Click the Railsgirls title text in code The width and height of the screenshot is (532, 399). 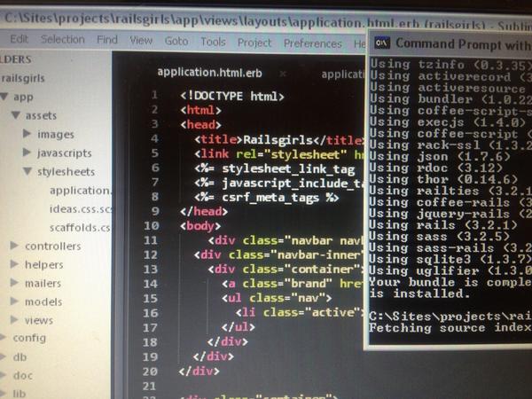[278, 140]
